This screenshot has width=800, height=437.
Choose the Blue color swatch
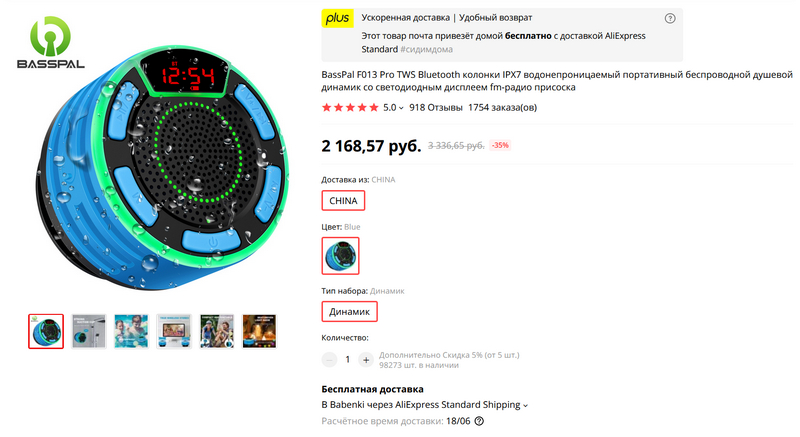[340, 256]
